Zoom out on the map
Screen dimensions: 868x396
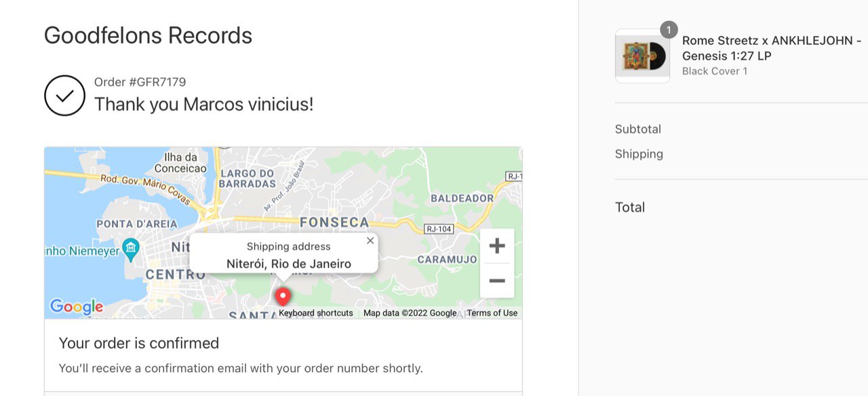pos(497,281)
